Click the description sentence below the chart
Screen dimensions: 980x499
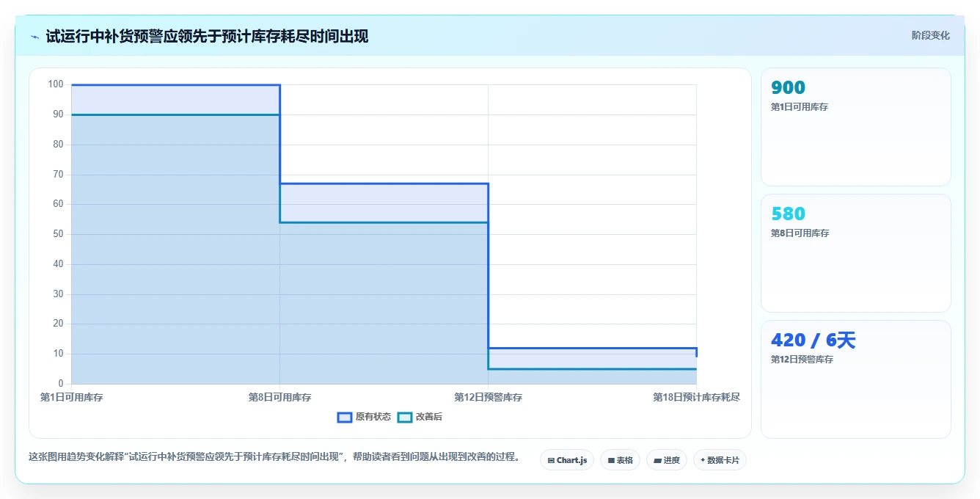(274, 456)
